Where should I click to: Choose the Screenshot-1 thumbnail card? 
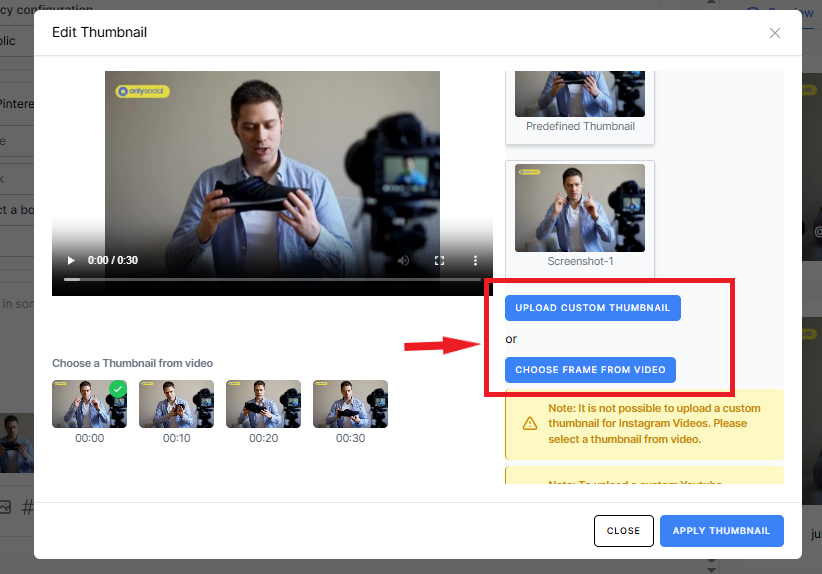click(580, 215)
